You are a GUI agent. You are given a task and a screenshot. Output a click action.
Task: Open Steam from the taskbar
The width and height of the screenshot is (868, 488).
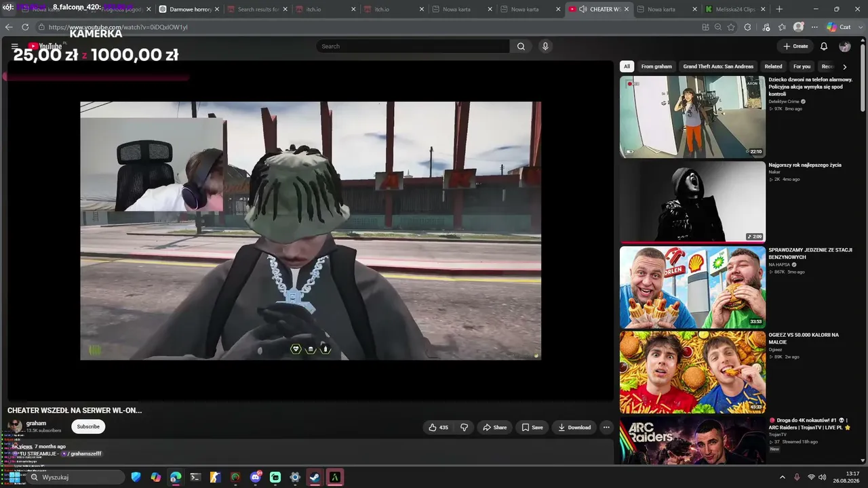click(x=315, y=477)
